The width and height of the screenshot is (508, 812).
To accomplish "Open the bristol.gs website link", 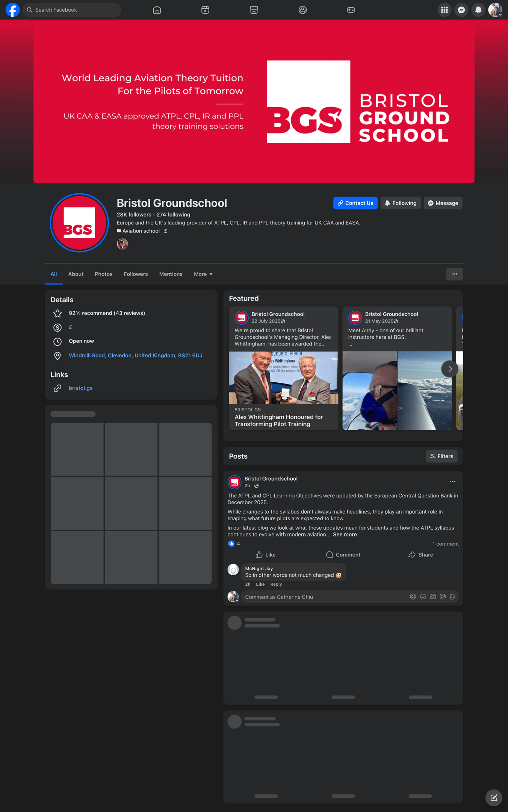I will tap(80, 388).
